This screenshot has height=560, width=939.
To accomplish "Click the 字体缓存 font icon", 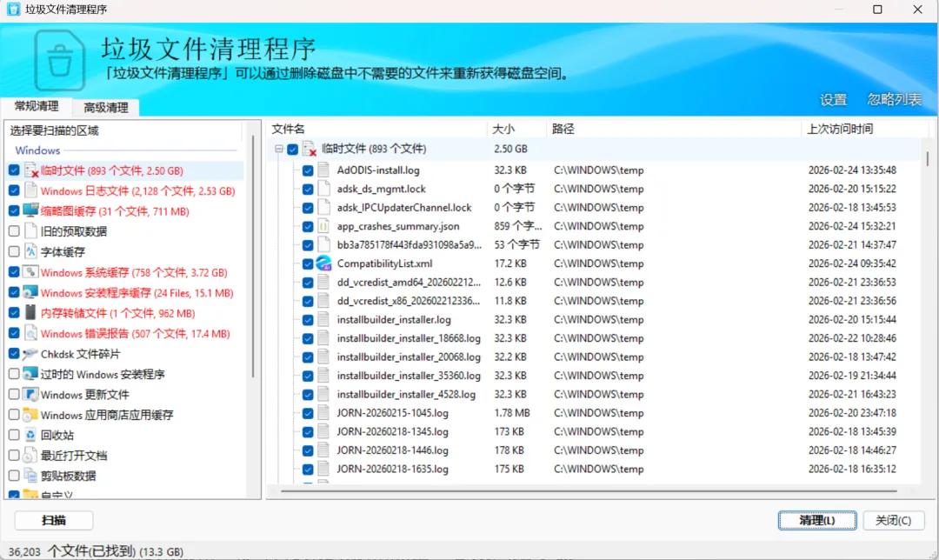I will 30,251.
